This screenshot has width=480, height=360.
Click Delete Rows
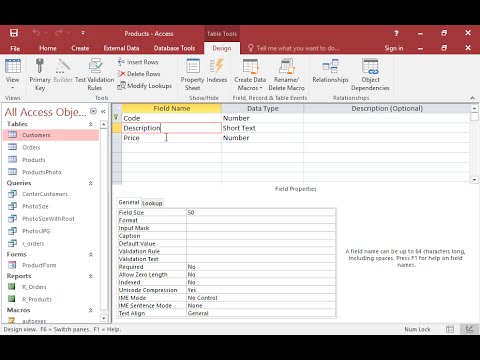tap(139, 74)
